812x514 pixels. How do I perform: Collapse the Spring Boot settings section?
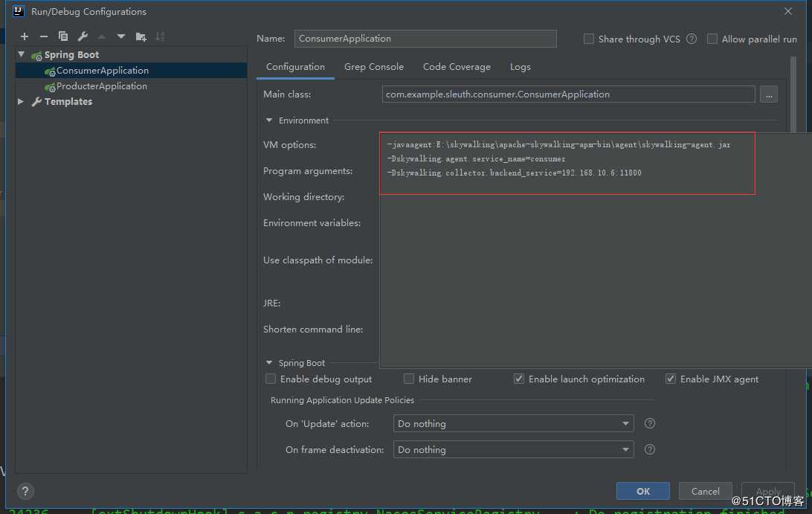pos(268,363)
